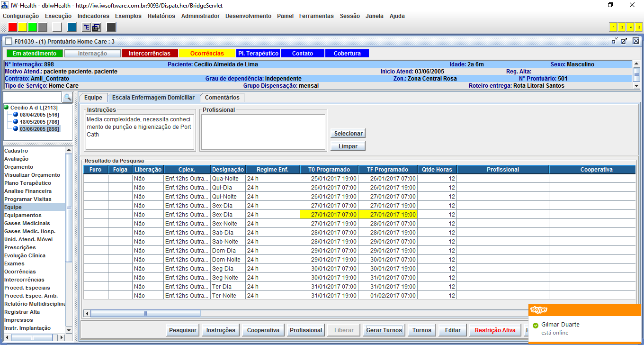Click the maximize arrow icon of inner window
The width and height of the screenshot is (644, 345).
tap(624, 41)
